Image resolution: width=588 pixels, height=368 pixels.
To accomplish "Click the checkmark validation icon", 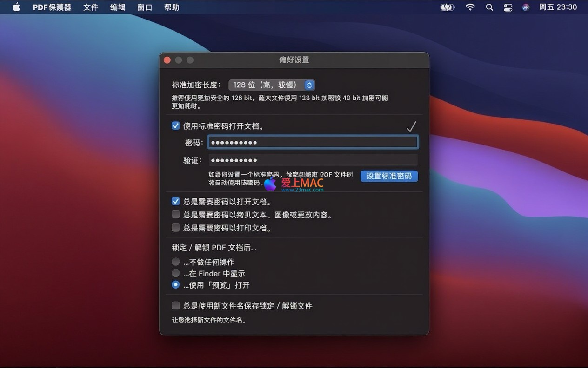I will pos(411,126).
